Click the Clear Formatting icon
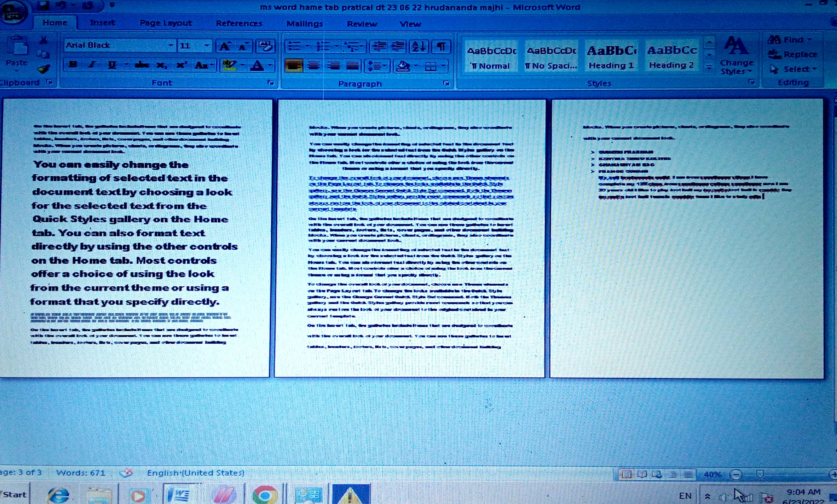Image resolution: width=837 pixels, height=504 pixels. tap(265, 46)
